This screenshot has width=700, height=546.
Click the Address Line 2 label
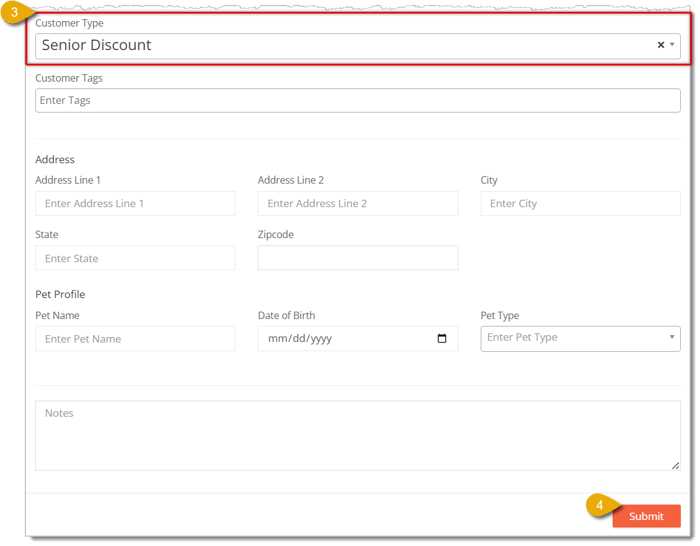click(x=291, y=180)
